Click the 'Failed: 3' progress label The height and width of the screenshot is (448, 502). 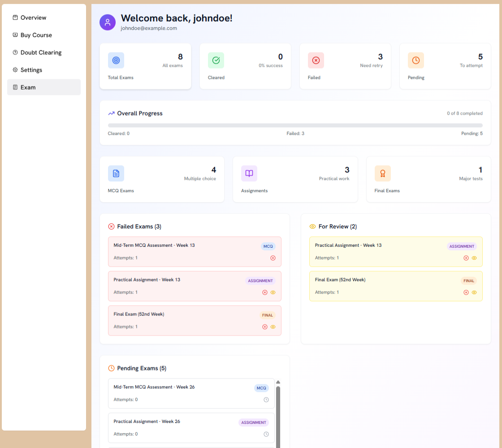pos(295,134)
